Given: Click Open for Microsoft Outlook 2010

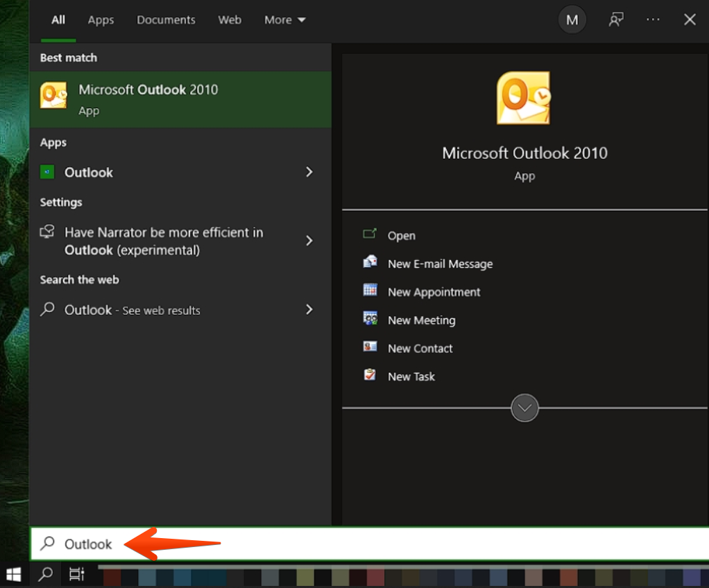Looking at the screenshot, I should coord(401,236).
